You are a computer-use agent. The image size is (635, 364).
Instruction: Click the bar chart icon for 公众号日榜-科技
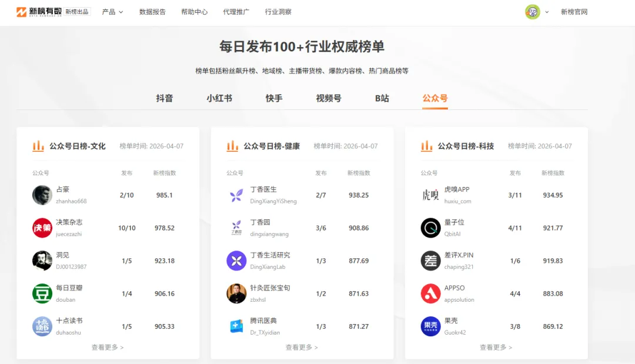point(427,146)
